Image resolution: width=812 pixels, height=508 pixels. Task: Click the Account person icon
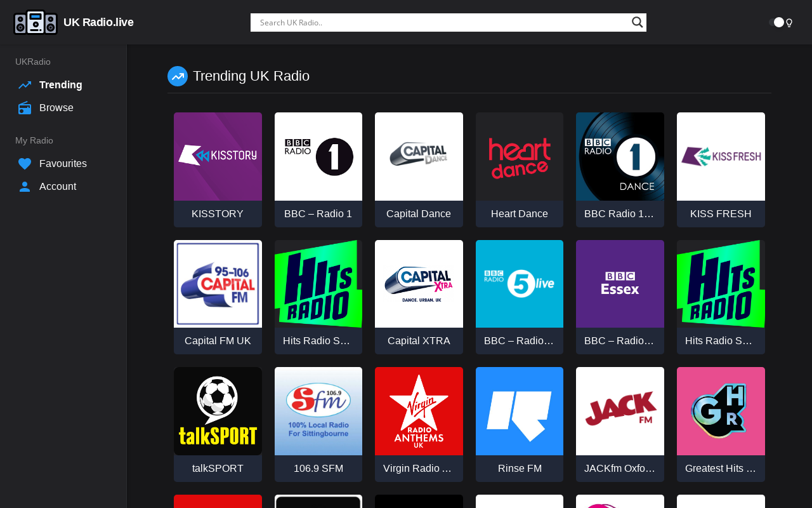pyautogui.click(x=25, y=187)
